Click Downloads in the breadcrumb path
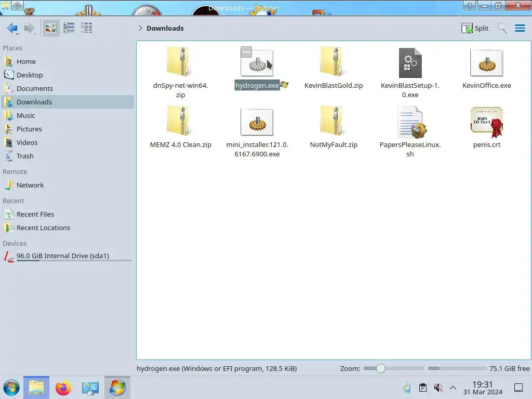This screenshot has width=532, height=399. click(x=165, y=28)
